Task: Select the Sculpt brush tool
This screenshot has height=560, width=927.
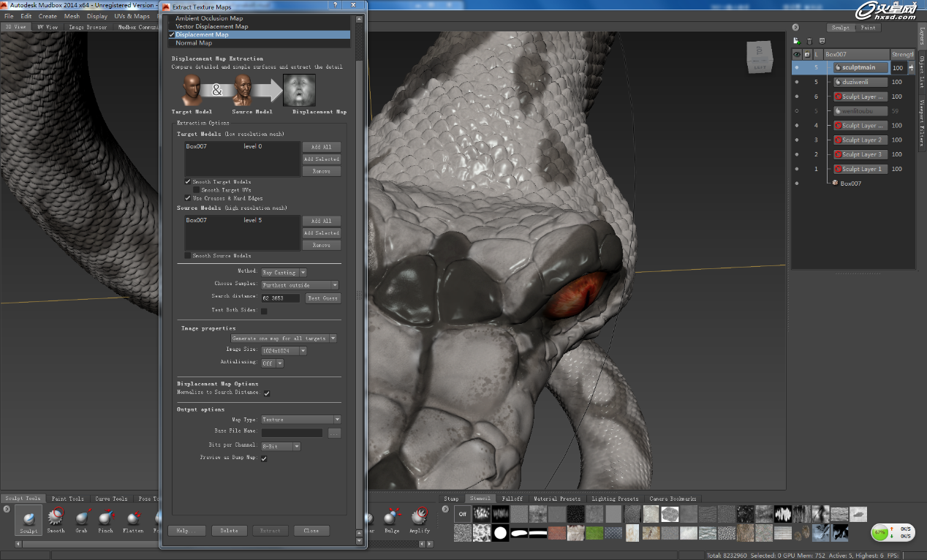Action: tap(29, 520)
